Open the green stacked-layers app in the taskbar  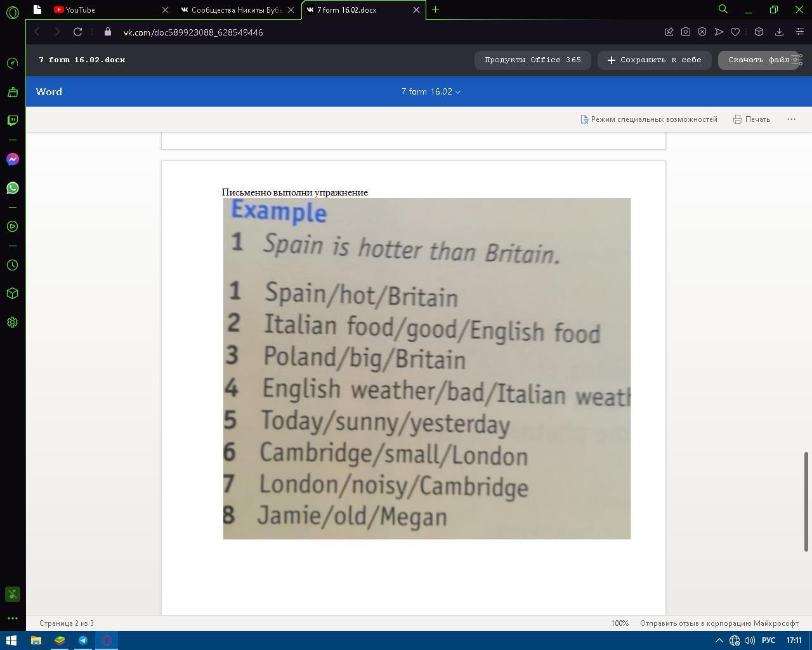pos(60,640)
